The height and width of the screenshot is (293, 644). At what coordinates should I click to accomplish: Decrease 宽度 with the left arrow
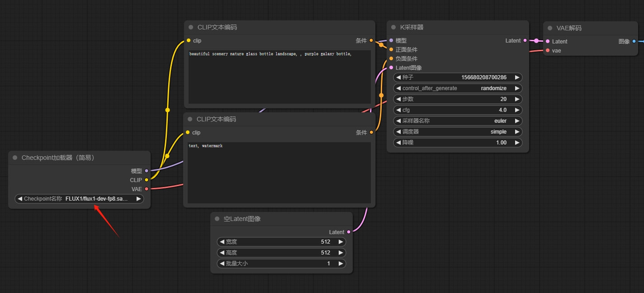[x=222, y=242]
